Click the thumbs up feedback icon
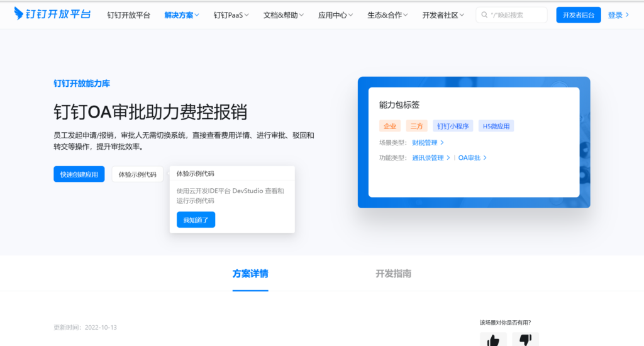Screen dimensions: 644x346 pyautogui.click(x=493, y=340)
